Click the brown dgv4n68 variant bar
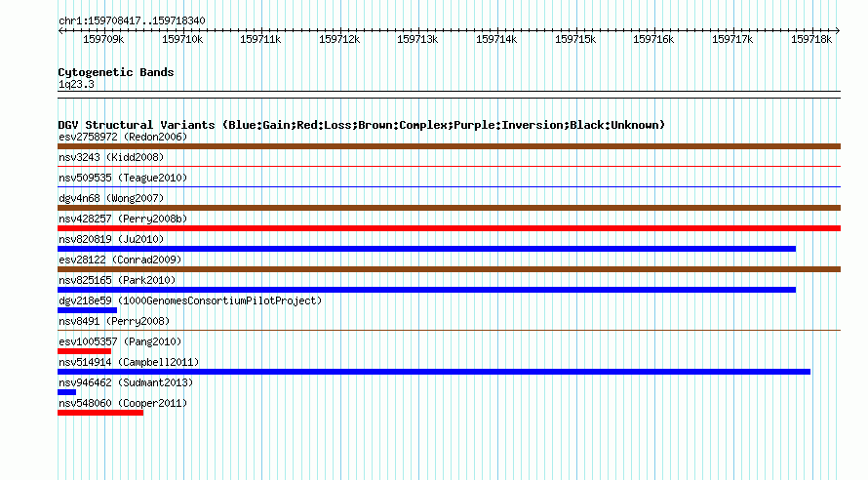The width and height of the screenshot is (868, 480). 449,208
